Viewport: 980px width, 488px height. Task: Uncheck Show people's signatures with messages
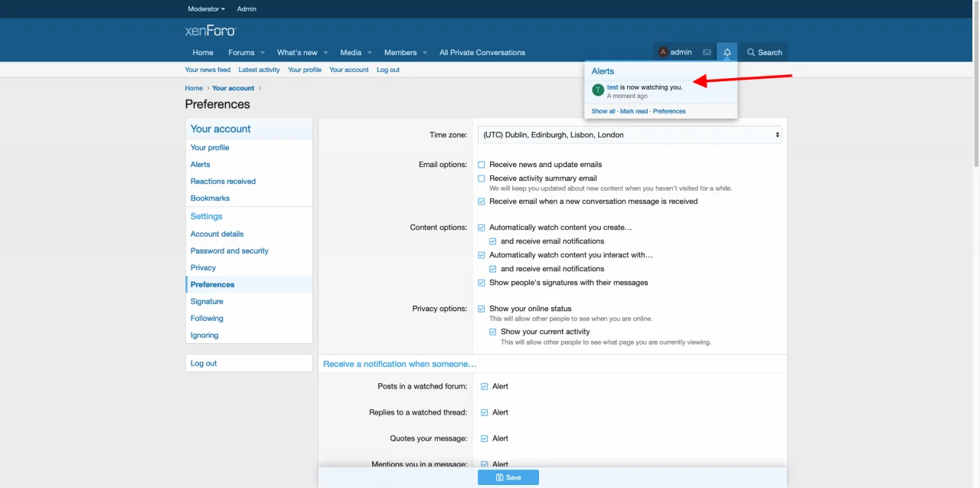482,283
